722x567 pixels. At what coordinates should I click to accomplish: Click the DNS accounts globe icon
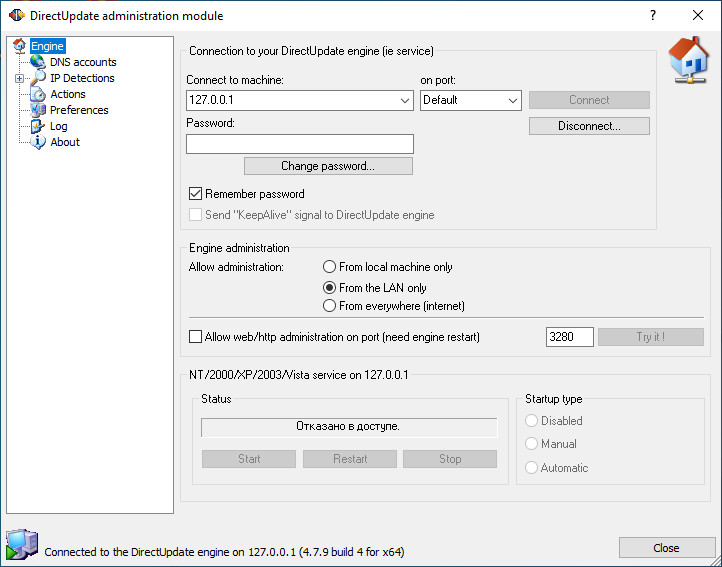38,62
